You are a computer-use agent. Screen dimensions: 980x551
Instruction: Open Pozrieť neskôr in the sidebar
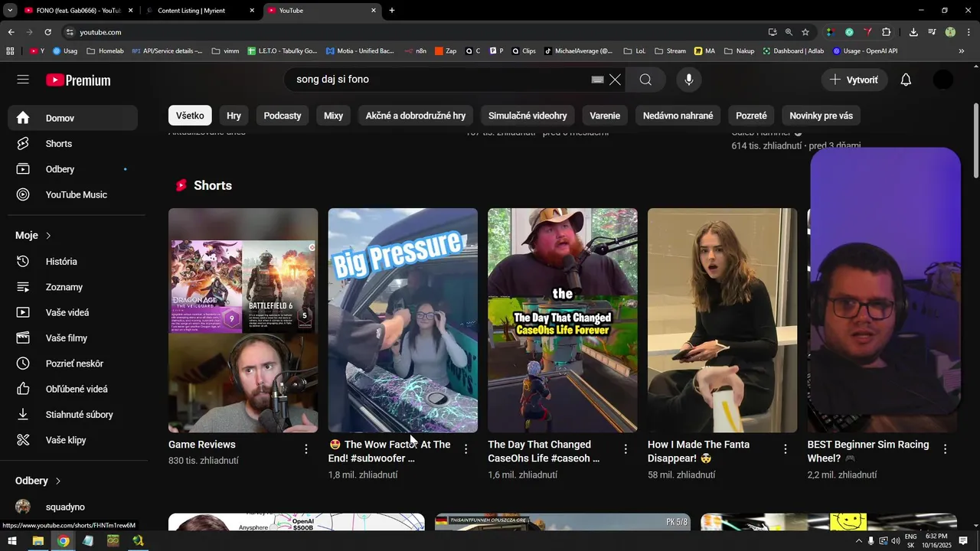click(x=73, y=364)
